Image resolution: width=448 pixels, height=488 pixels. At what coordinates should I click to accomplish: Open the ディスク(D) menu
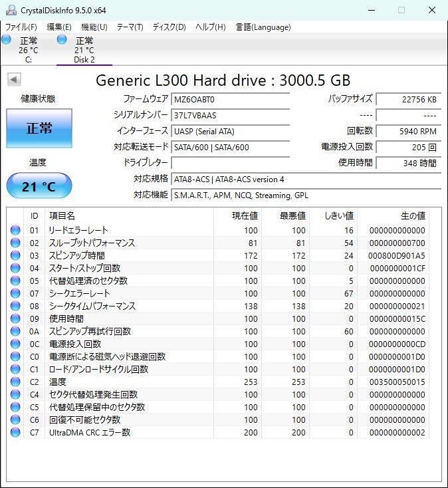point(169,27)
